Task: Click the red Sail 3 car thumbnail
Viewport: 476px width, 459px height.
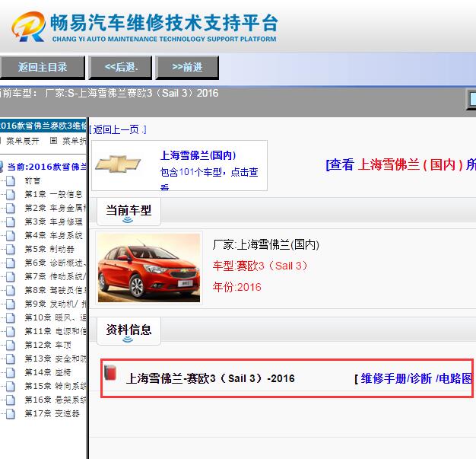Action: [x=149, y=268]
